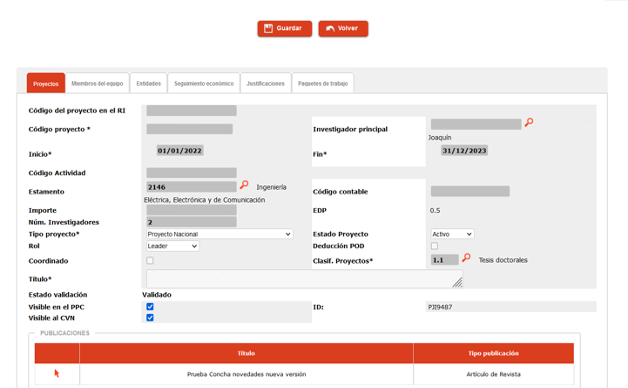Image resolution: width=628 pixels, height=388 pixels.
Task: Open the Proyectos tab
Action: coord(46,83)
